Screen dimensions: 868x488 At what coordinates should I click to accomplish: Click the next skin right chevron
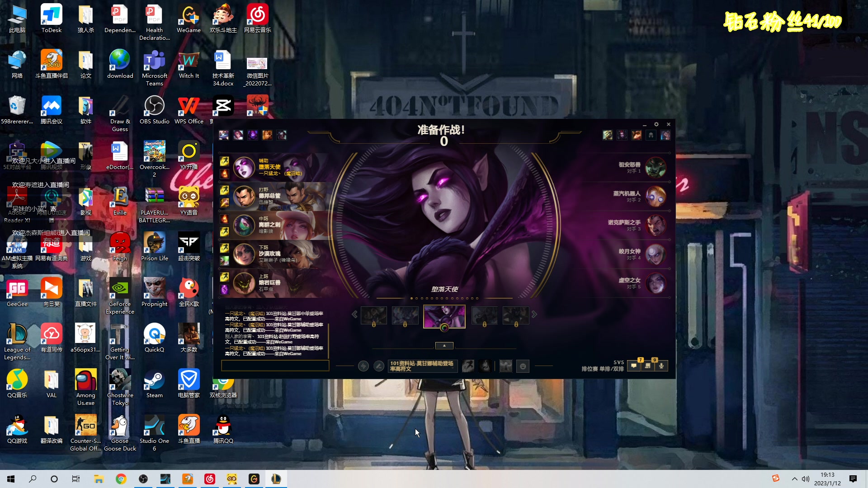(534, 314)
